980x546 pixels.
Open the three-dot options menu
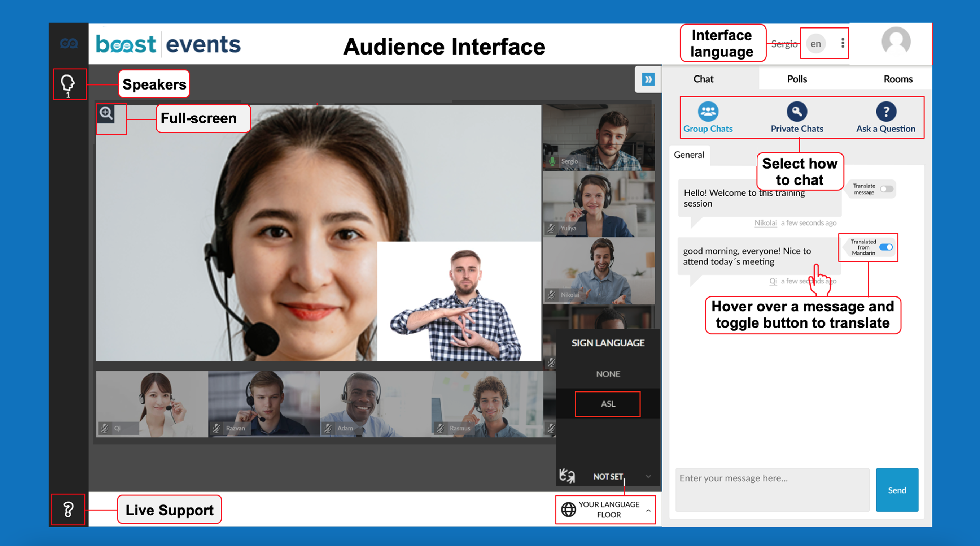coord(842,43)
